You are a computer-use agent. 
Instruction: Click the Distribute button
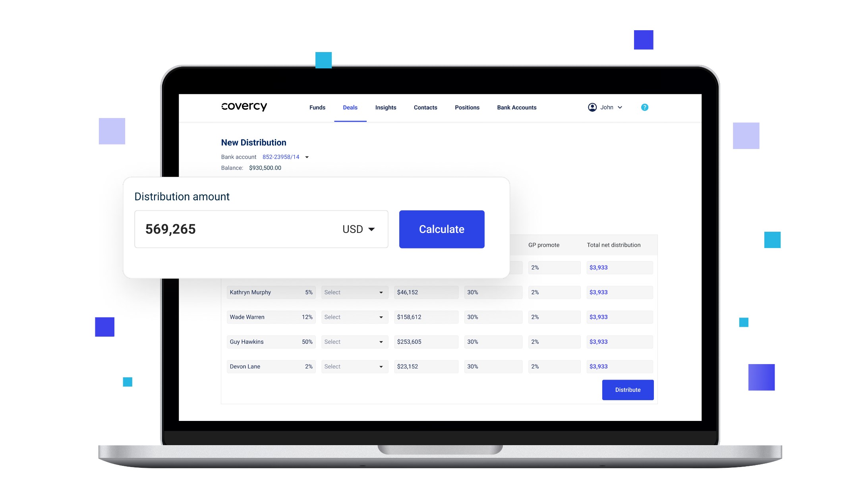click(x=628, y=389)
